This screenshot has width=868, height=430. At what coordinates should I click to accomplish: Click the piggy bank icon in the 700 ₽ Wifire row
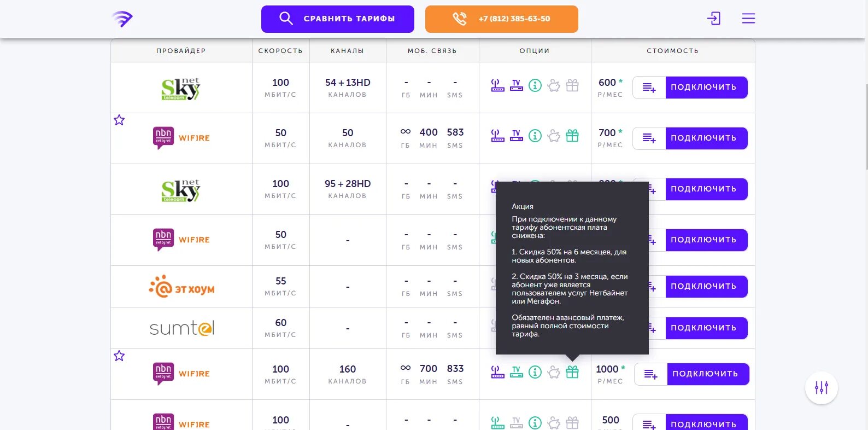554,136
